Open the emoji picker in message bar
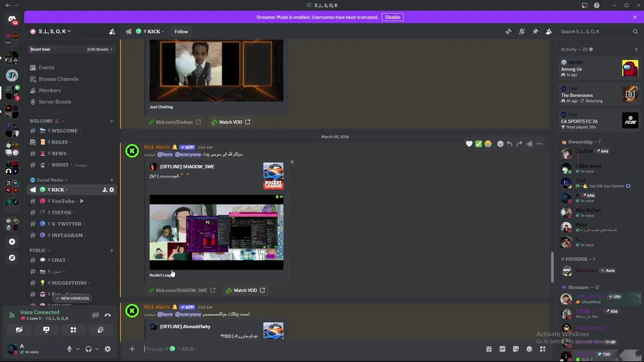Image resolution: width=644 pixels, height=362 pixels. click(529, 349)
